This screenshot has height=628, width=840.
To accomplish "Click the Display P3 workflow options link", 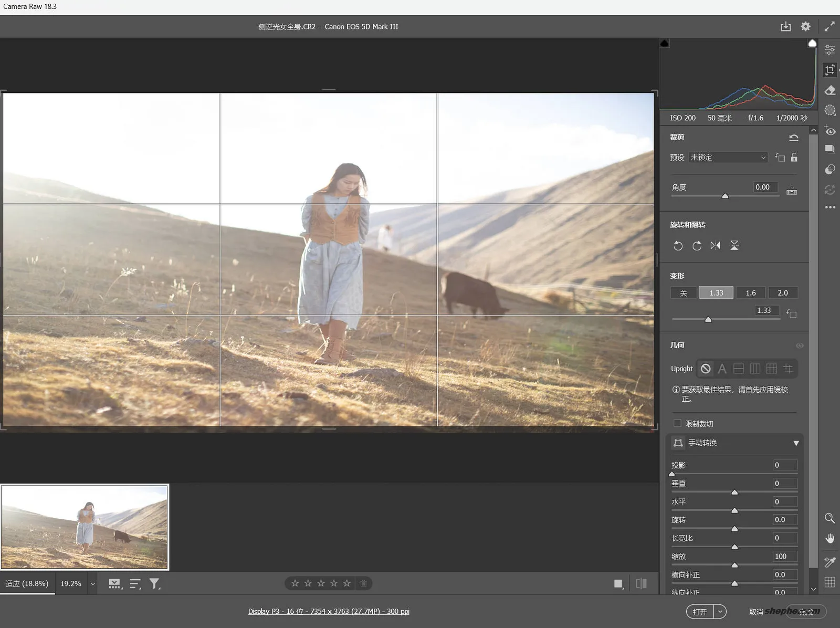I will coord(329,612).
